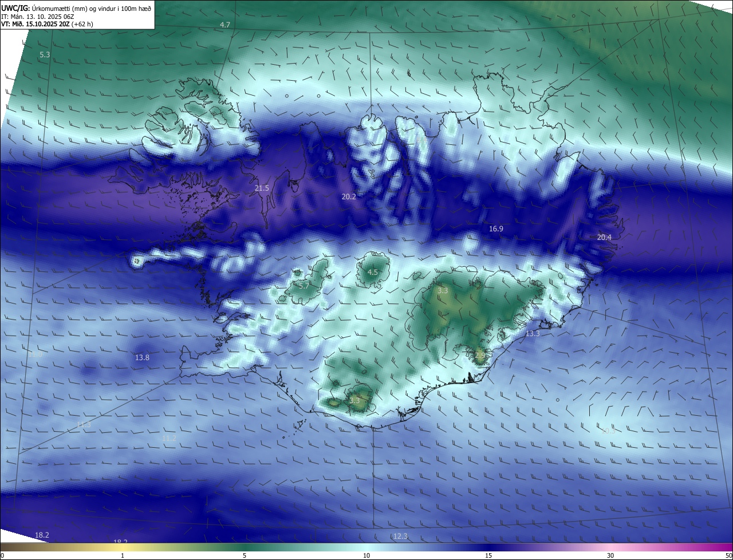
Task: Click the color scale label 30
Action: pos(610,555)
